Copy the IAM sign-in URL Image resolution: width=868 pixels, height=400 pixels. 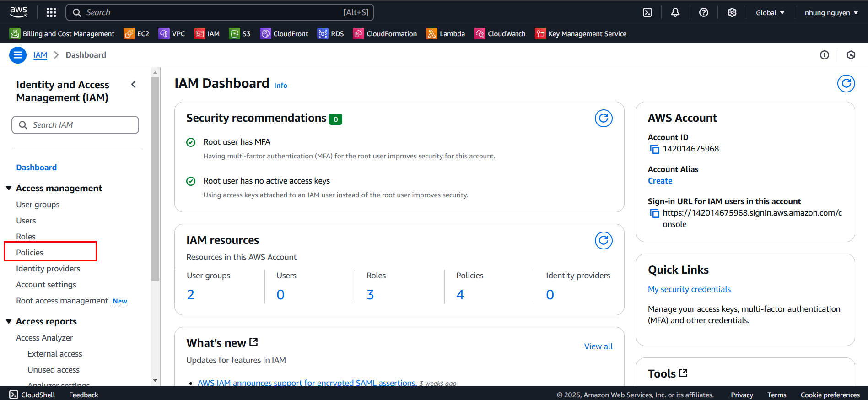coord(654,213)
